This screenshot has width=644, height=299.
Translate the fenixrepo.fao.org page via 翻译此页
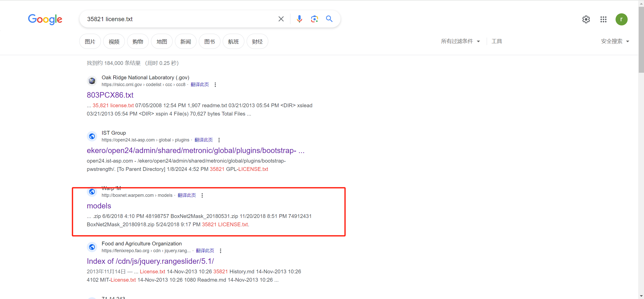click(x=205, y=251)
